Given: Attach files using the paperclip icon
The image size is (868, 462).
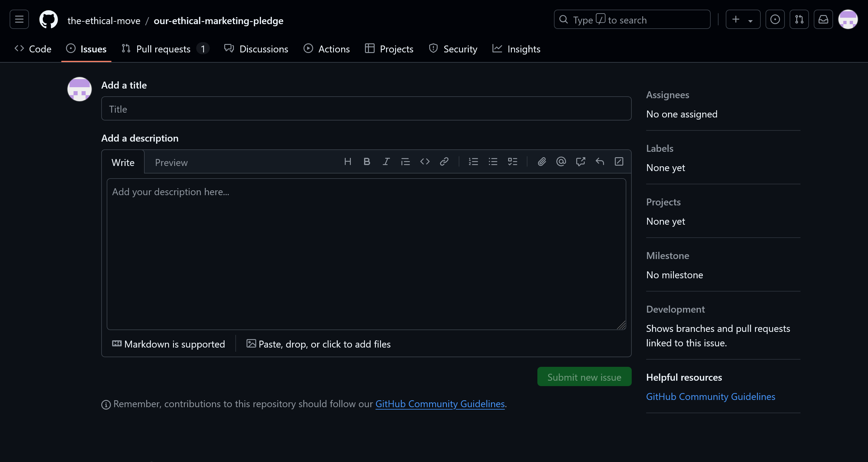Looking at the screenshot, I should 542,162.
